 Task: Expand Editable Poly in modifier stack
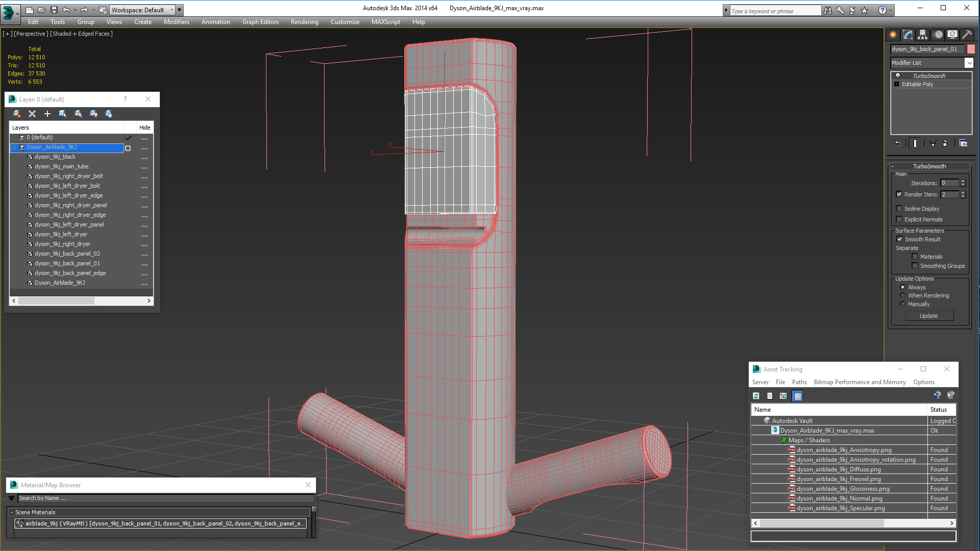pyautogui.click(x=896, y=84)
